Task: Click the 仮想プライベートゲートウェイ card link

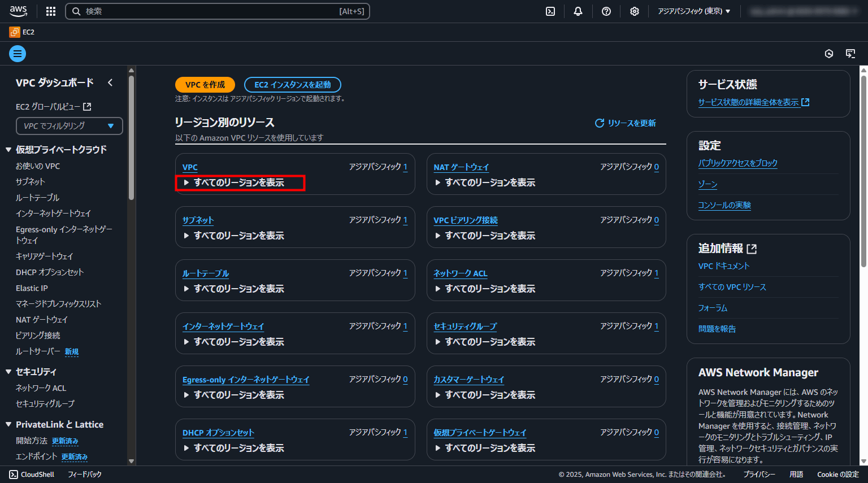Action: [x=480, y=433]
